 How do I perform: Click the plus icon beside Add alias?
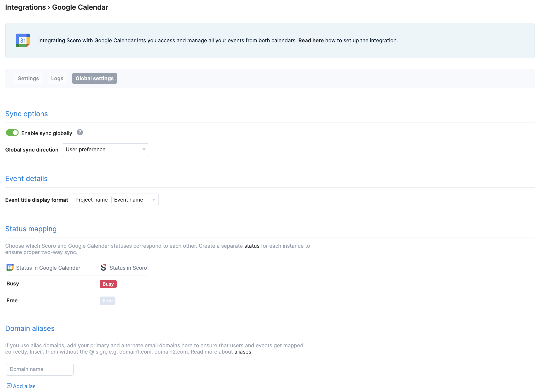[x=9, y=386]
